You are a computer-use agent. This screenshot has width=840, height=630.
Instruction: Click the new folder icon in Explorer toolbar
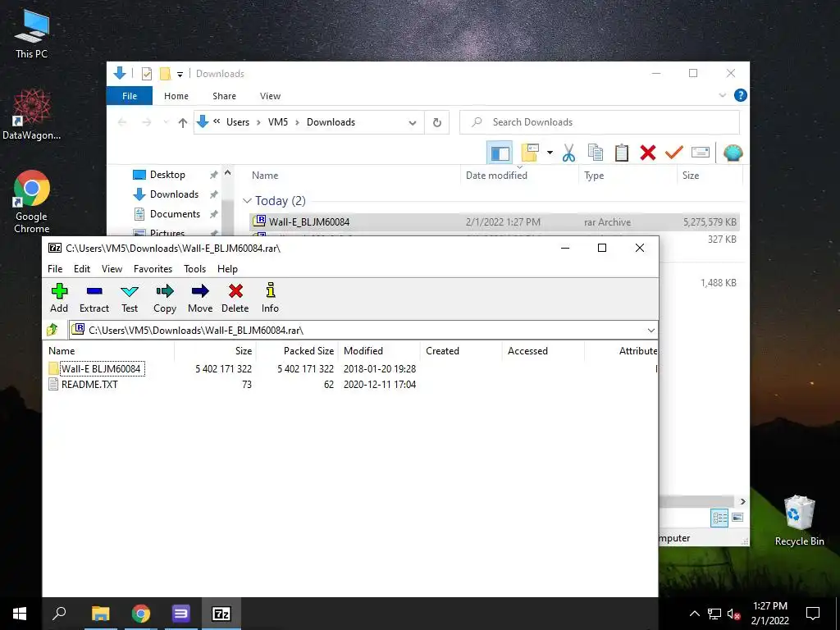(530, 153)
